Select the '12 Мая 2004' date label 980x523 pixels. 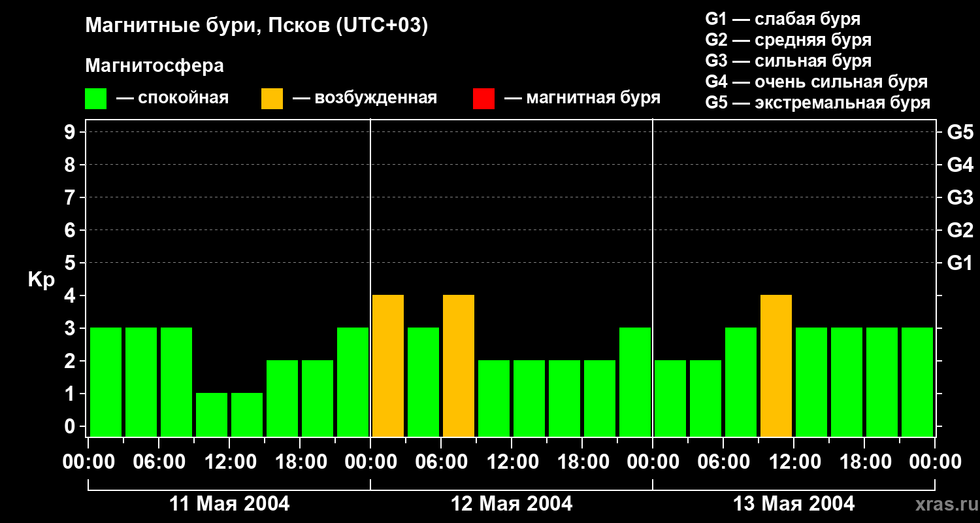pyautogui.click(x=512, y=504)
